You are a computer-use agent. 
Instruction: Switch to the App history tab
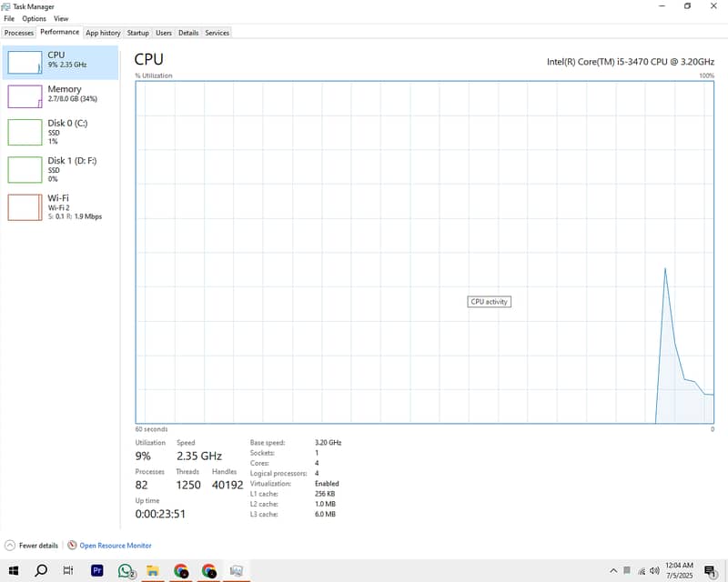103,33
